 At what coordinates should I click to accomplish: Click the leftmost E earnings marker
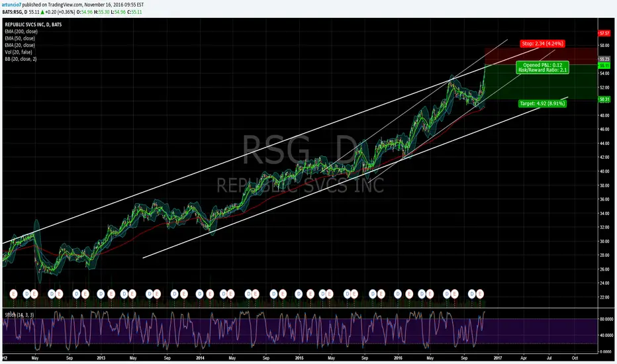pyautogui.click(x=13, y=294)
